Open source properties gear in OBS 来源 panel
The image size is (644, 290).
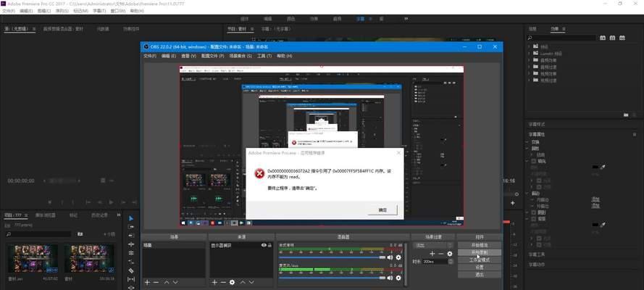pos(232,282)
